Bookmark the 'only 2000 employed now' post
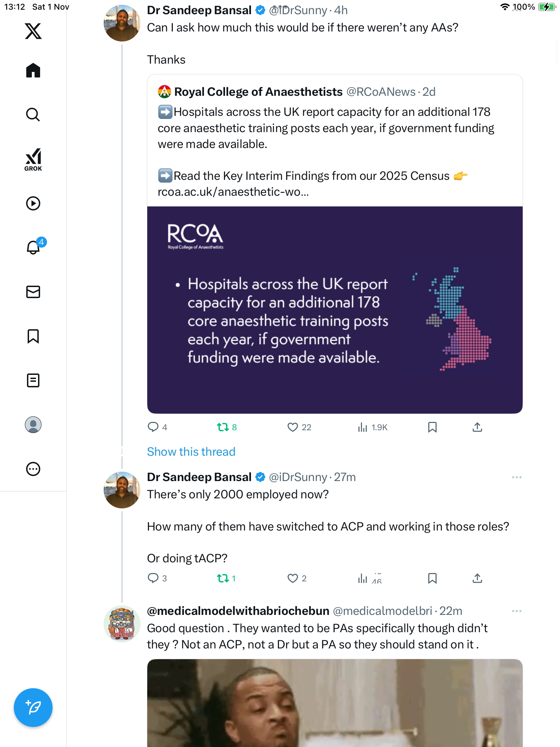Image resolution: width=560 pixels, height=747 pixels. pos(432,578)
